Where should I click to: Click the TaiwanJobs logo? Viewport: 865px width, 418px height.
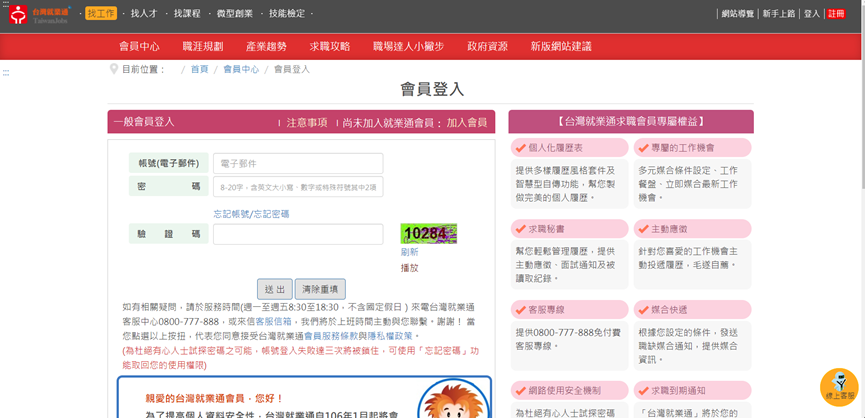[40, 14]
